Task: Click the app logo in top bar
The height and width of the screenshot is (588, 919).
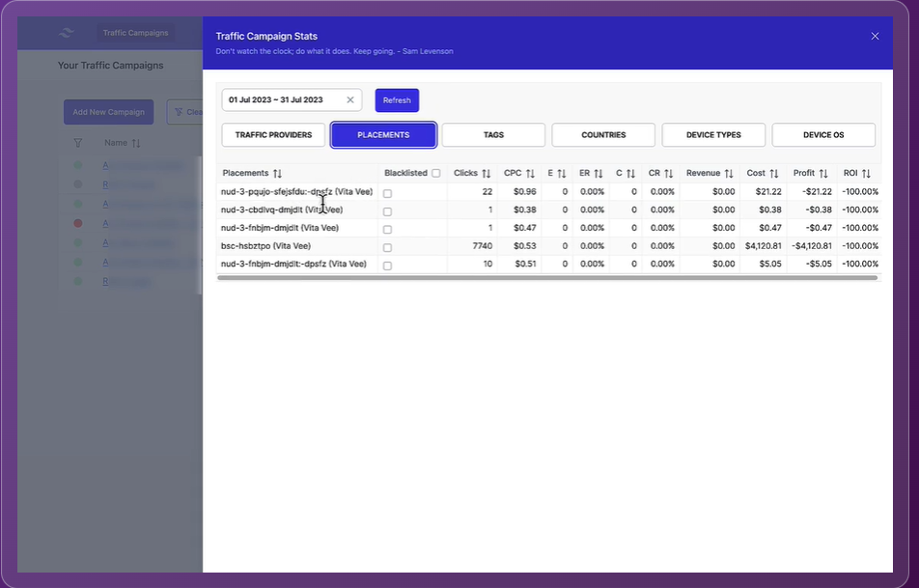Action: 67,33
